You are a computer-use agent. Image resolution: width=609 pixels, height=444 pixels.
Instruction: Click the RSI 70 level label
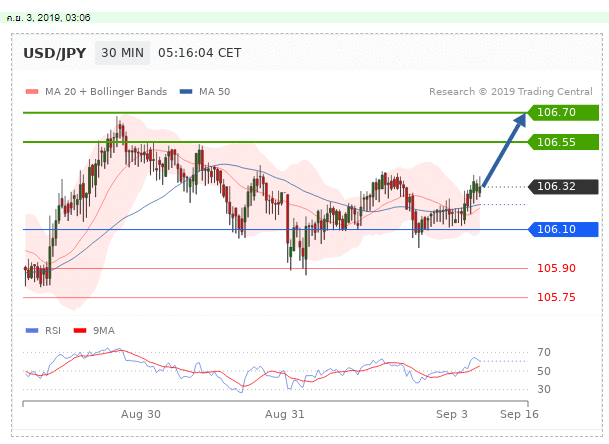pos(544,352)
